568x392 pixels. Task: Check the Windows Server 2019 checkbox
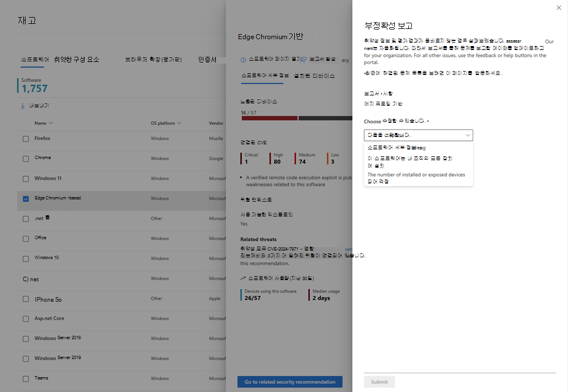26,358
